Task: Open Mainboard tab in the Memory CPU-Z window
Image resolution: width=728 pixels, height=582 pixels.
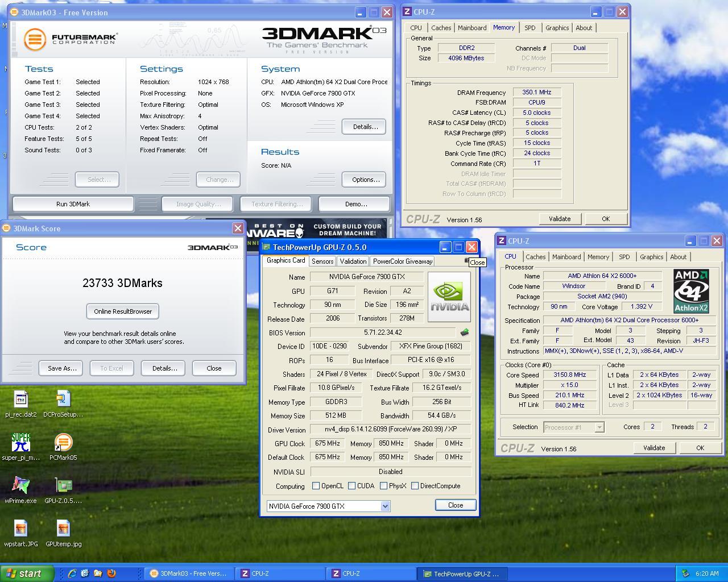Action: [x=472, y=28]
